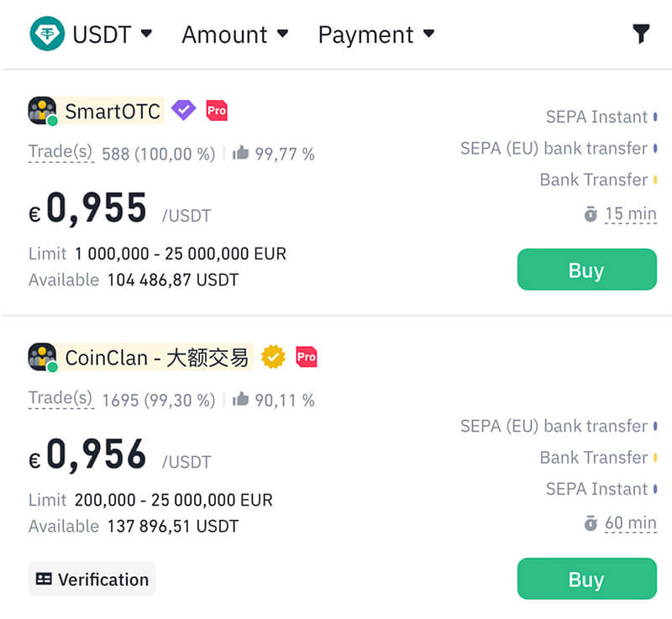672x619 pixels.
Task: Click SmartOTC's red Pro badge
Action: point(217,110)
